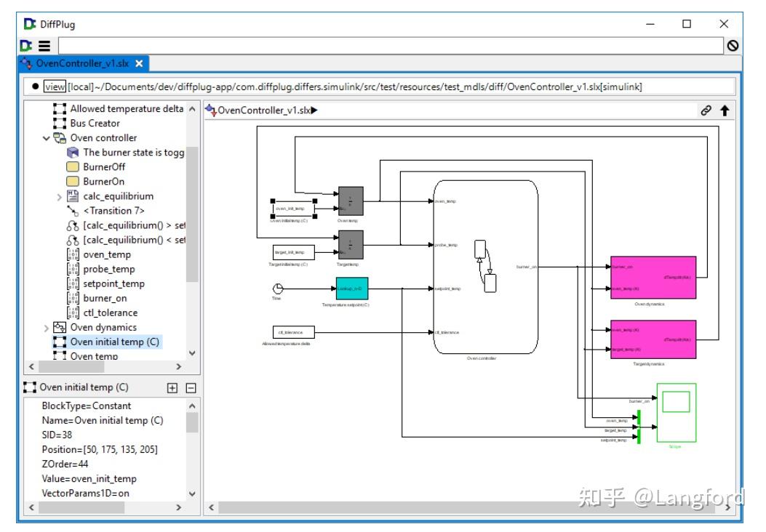The width and height of the screenshot is (766, 532).
Task: Click the collapse-all minus icon in the properties header
Action: tap(191, 388)
